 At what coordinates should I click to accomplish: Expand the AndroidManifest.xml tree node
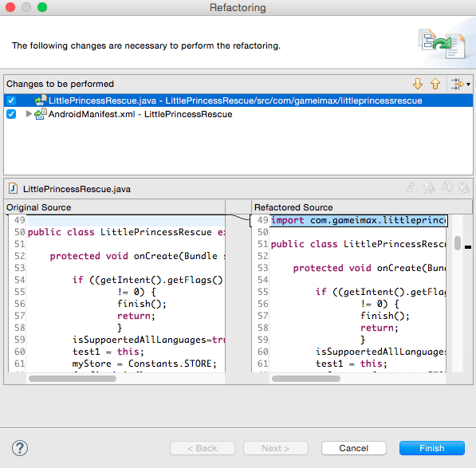point(29,114)
